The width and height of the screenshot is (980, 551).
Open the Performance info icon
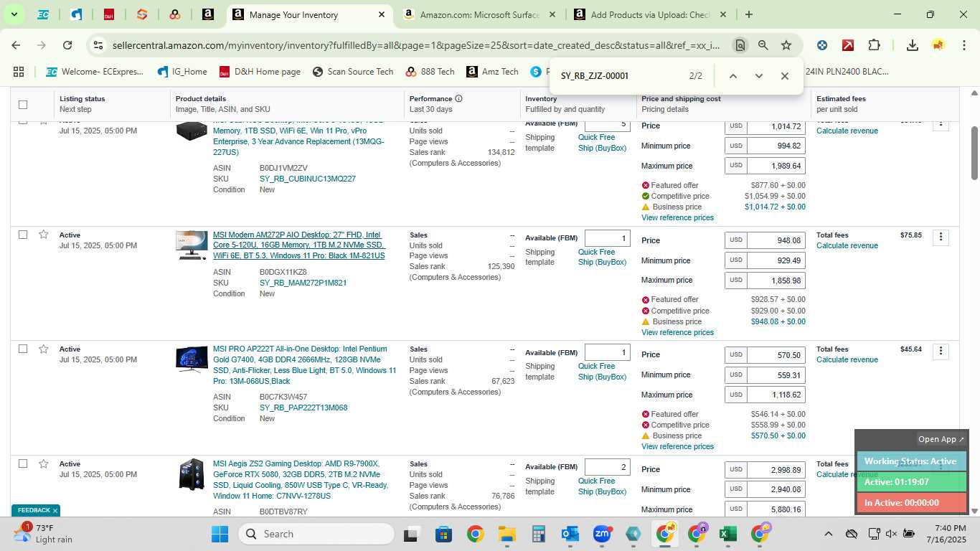(x=458, y=98)
